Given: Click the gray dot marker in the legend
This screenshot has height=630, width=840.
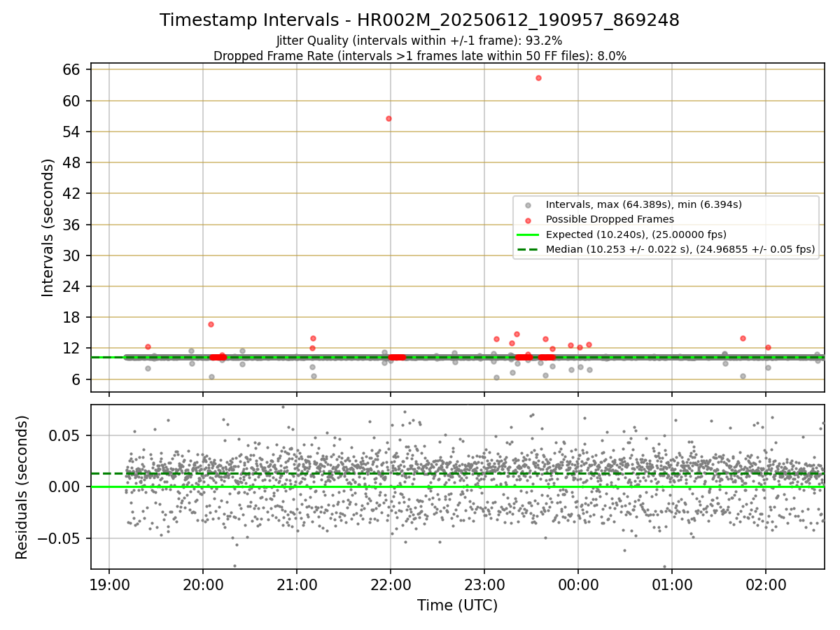Looking at the screenshot, I should tap(528, 205).
